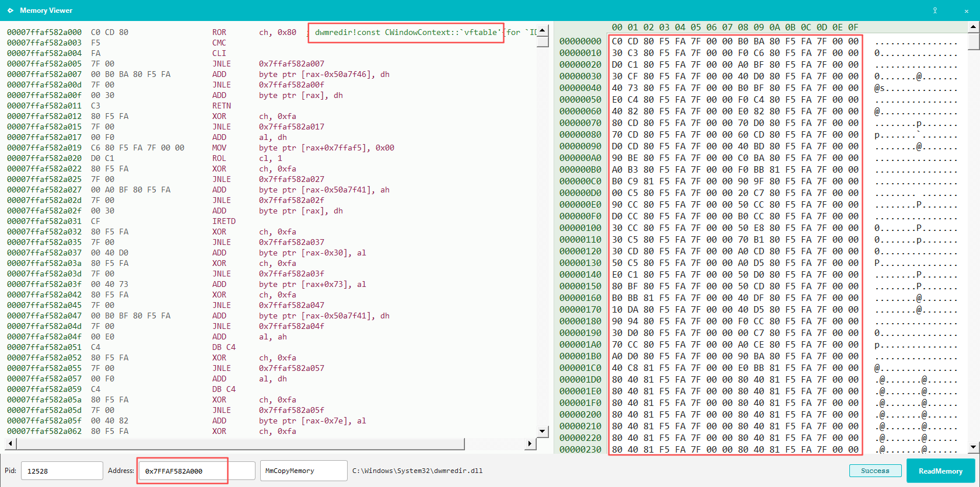The height and width of the screenshot is (487, 980).
Task: Click disassembly horizontal scroll right arrow
Action: (x=530, y=444)
